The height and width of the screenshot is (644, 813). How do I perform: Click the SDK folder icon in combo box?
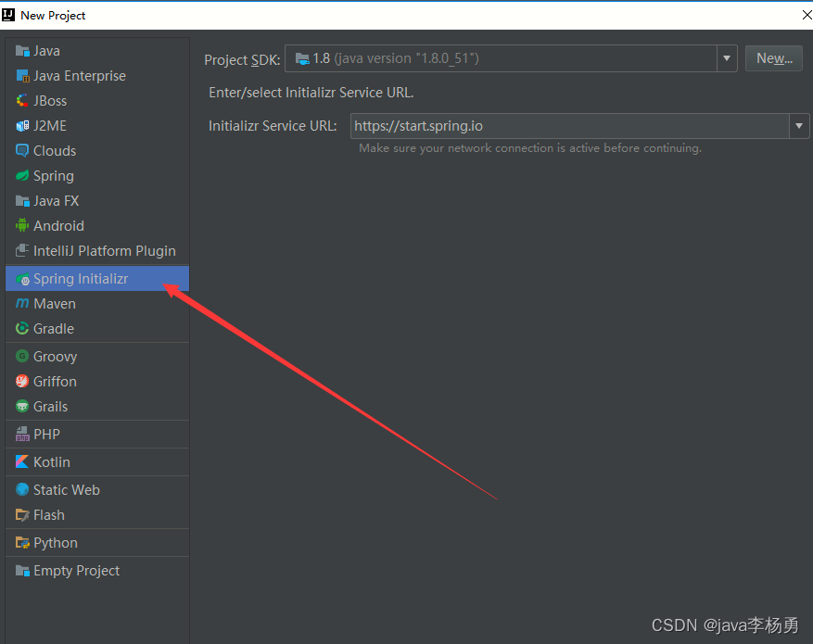[x=302, y=58]
